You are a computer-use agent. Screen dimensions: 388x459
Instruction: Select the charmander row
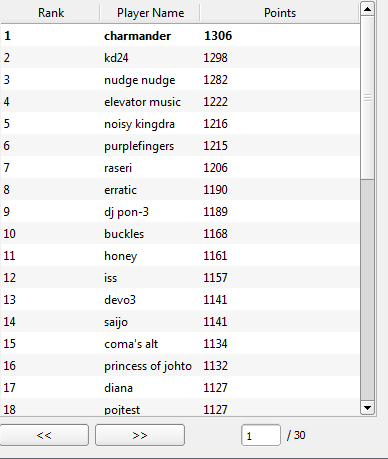pos(180,36)
